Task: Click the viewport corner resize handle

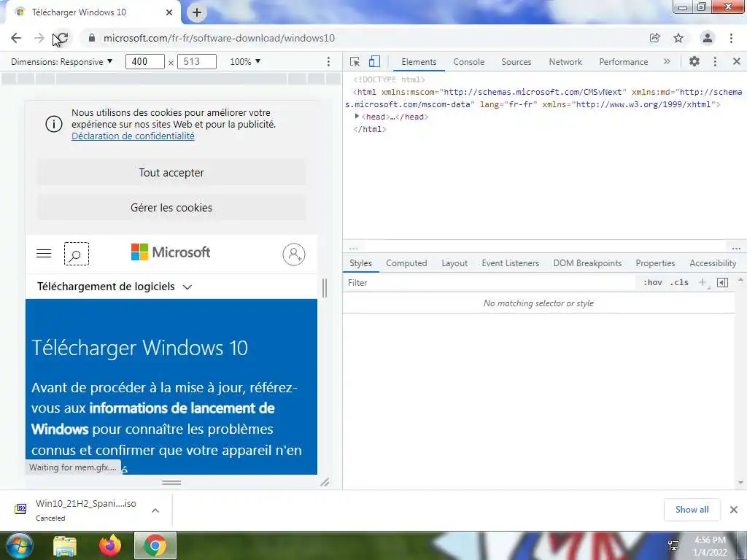Action: click(325, 483)
